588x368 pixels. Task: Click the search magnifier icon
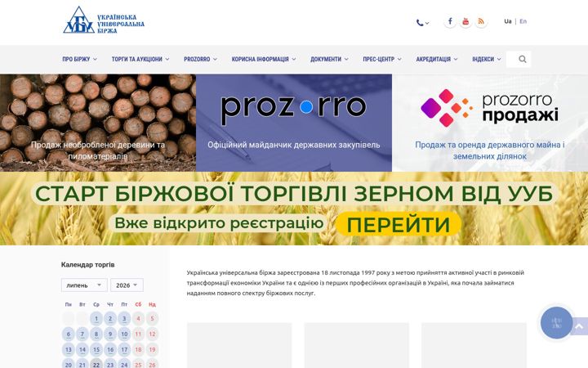(523, 59)
